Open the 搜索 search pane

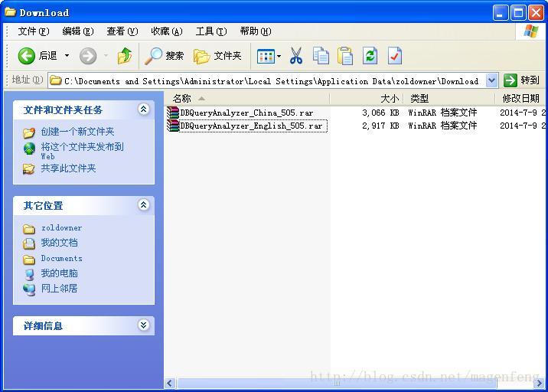click(165, 56)
